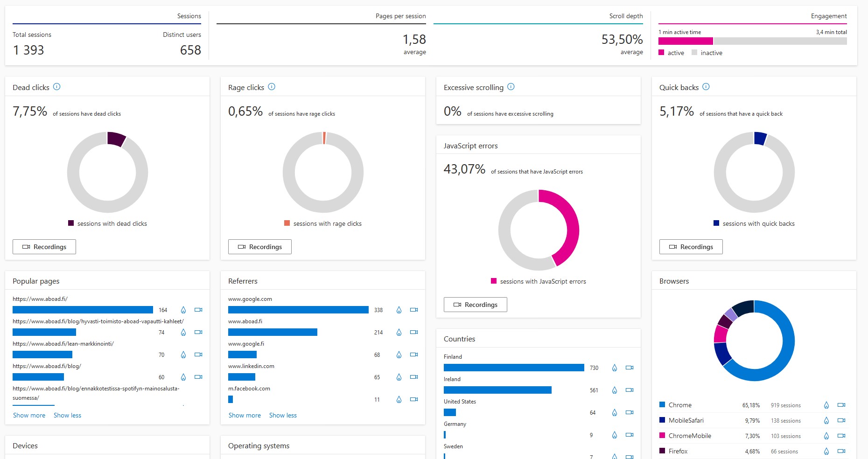Open heatmap icon for Chrome browser
This screenshot has height=459, width=868.
(x=826, y=405)
